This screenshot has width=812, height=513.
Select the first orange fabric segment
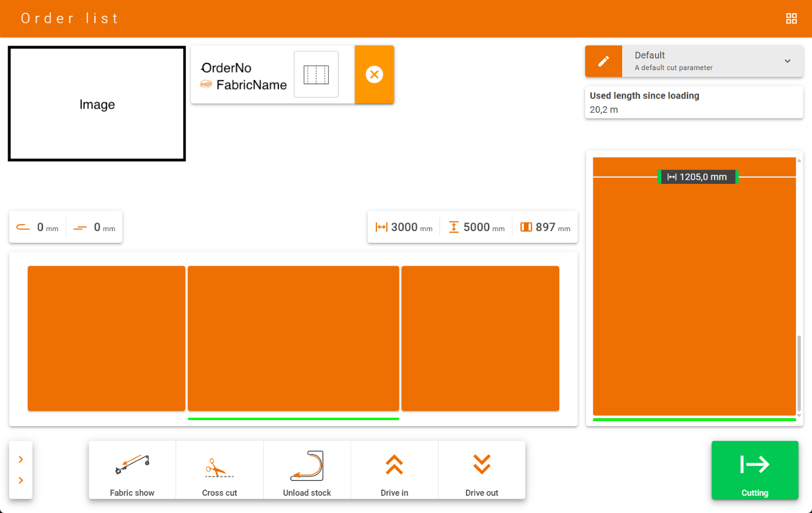(x=107, y=338)
